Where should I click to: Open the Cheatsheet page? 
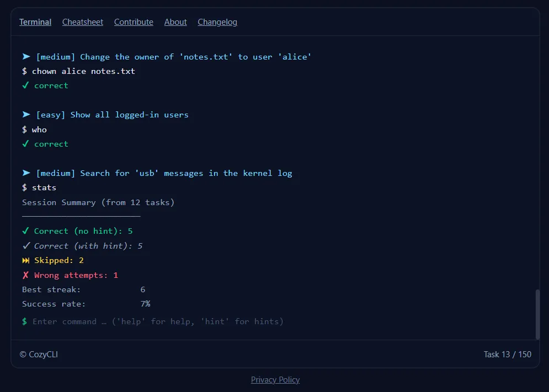(83, 22)
